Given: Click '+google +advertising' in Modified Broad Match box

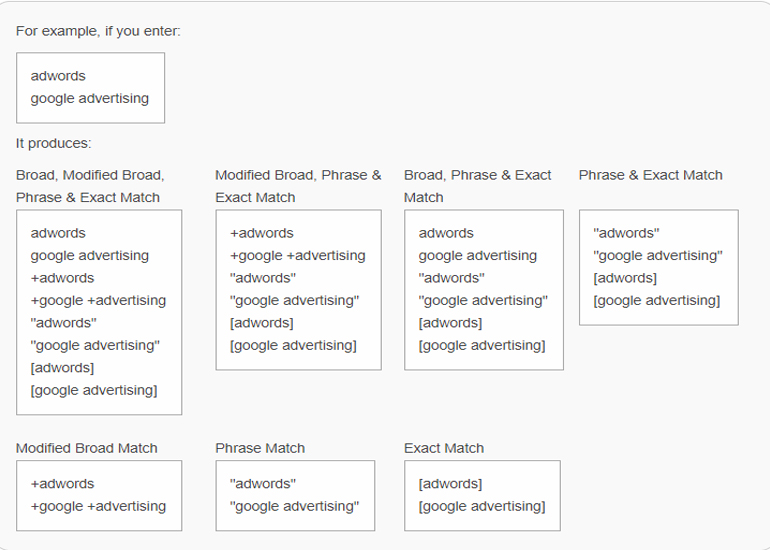Looking at the screenshot, I should 98,506.
